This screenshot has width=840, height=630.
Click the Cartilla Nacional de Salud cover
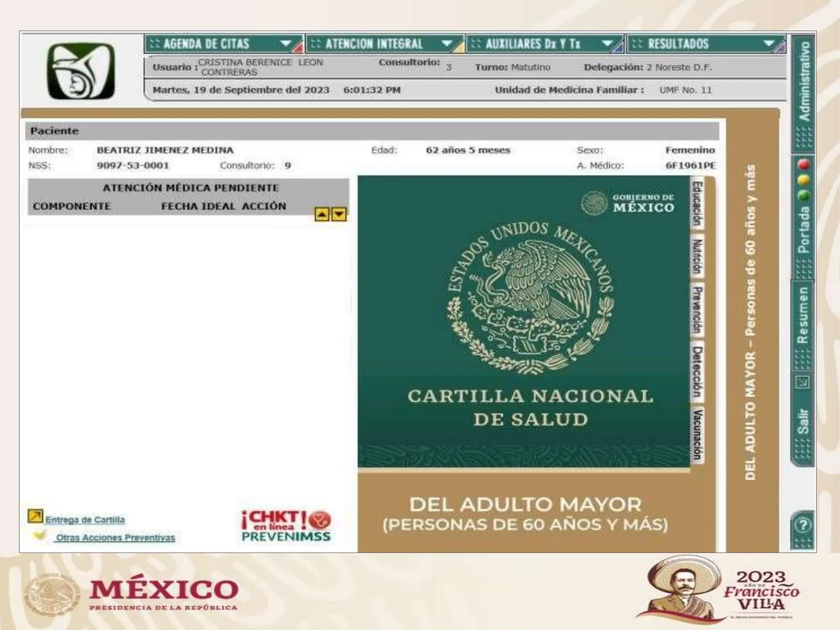pos(524,322)
